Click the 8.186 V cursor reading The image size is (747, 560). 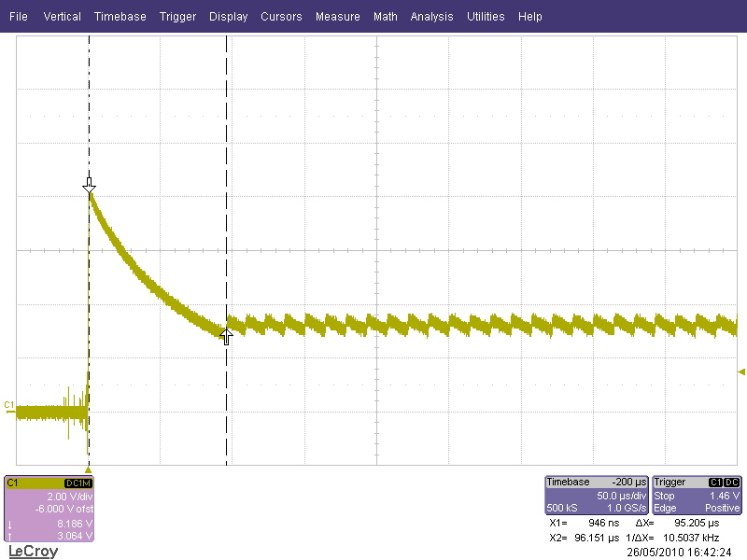[x=75, y=524]
